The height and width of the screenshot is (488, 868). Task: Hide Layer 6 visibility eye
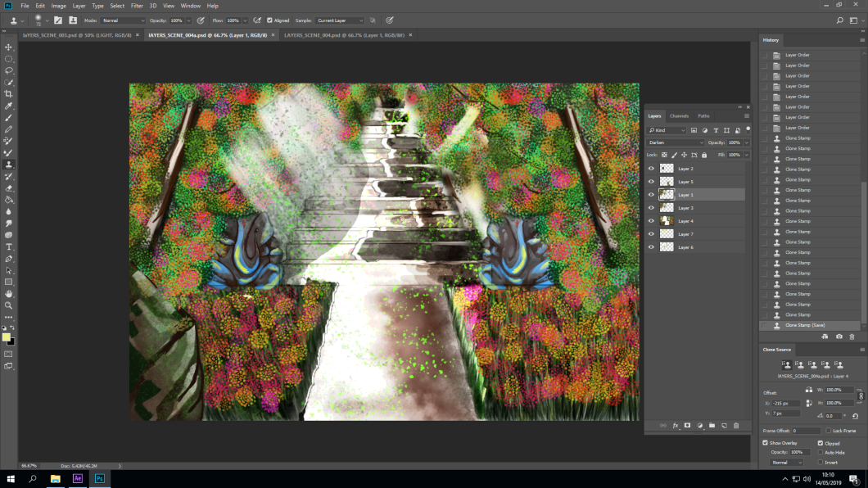(651, 247)
